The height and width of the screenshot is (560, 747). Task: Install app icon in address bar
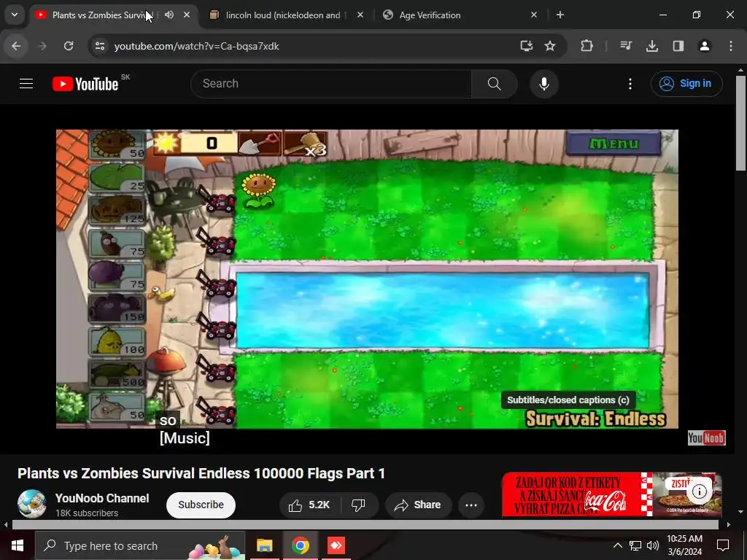[527, 46]
